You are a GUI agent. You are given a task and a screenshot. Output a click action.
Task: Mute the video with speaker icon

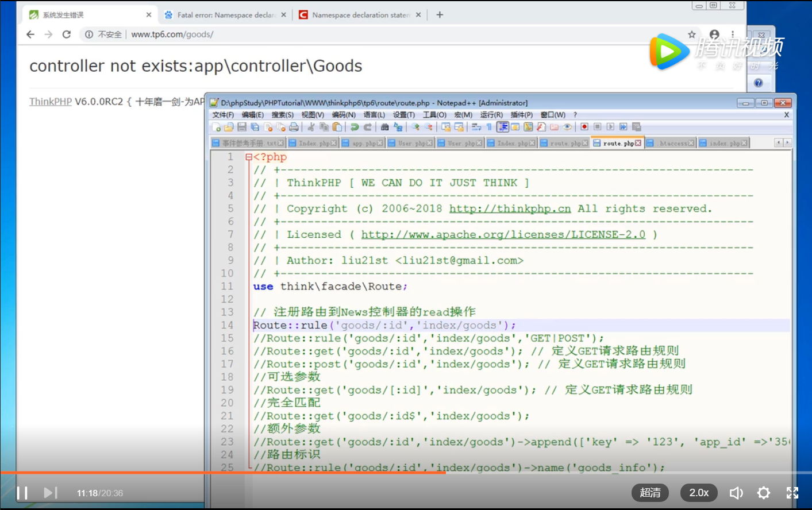click(x=736, y=493)
